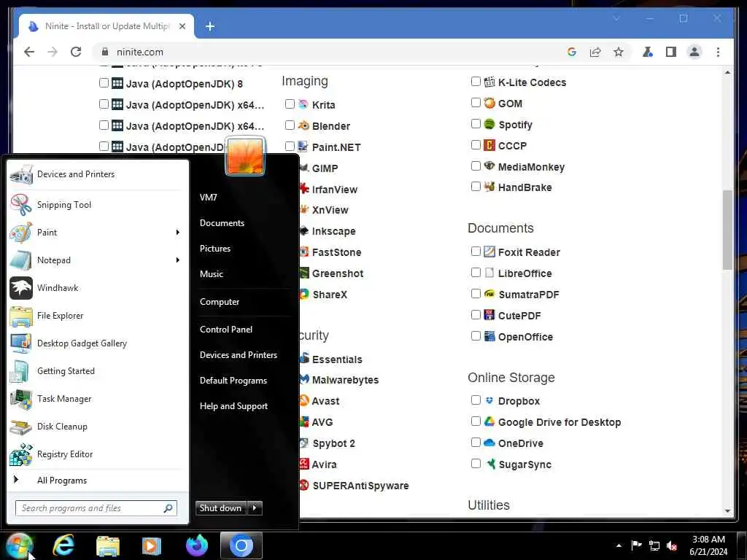Tick K-Lite Codecs checkbox
747x560 pixels.
[x=476, y=82]
